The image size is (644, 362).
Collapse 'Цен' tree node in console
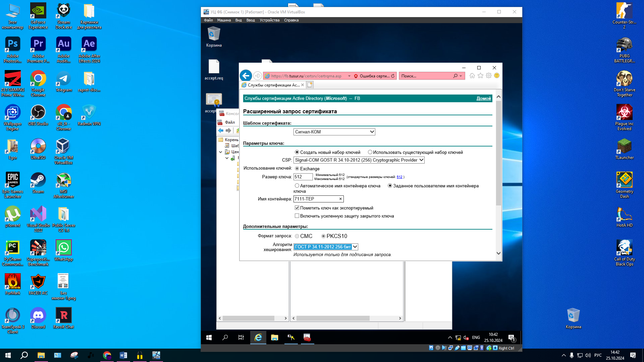pos(220,152)
